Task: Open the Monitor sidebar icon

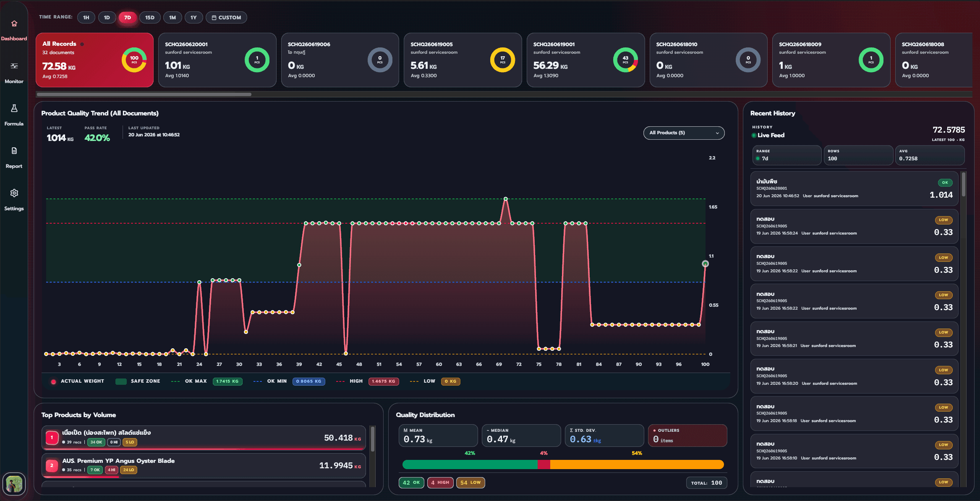Action: [x=14, y=66]
